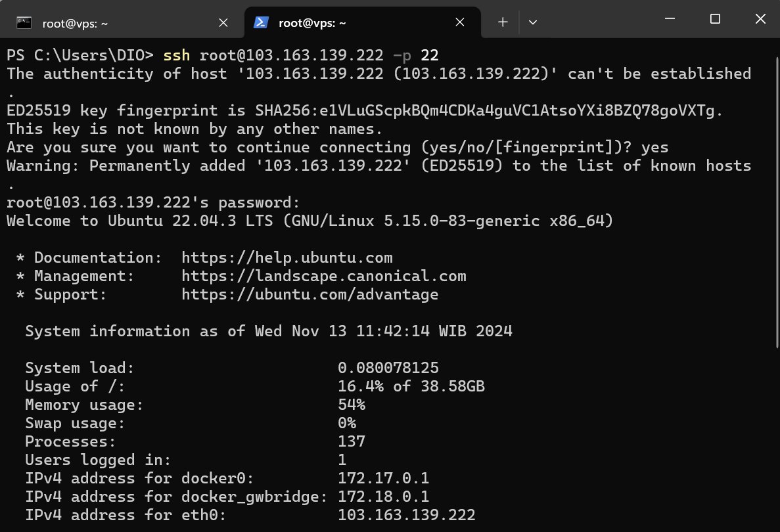Maximize the terminal window
The width and height of the screenshot is (780, 532).
point(716,19)
